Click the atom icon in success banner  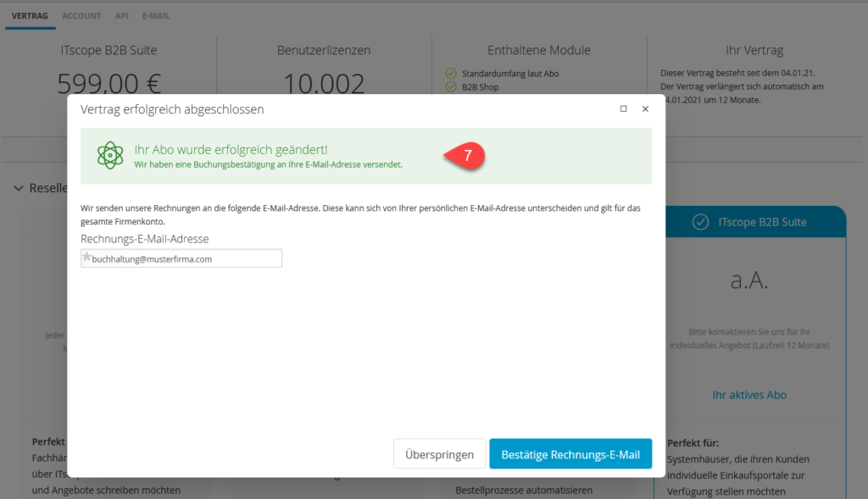click(110, 155)
